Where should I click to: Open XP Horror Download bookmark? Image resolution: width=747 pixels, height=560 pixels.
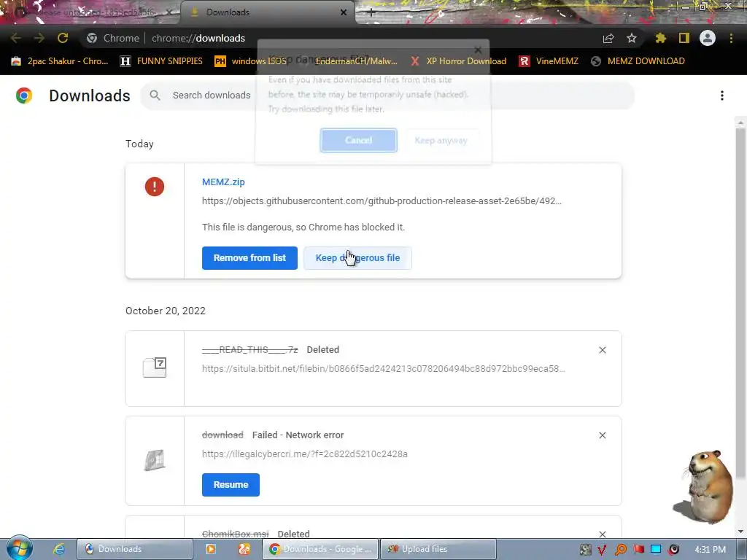[458, 61]
